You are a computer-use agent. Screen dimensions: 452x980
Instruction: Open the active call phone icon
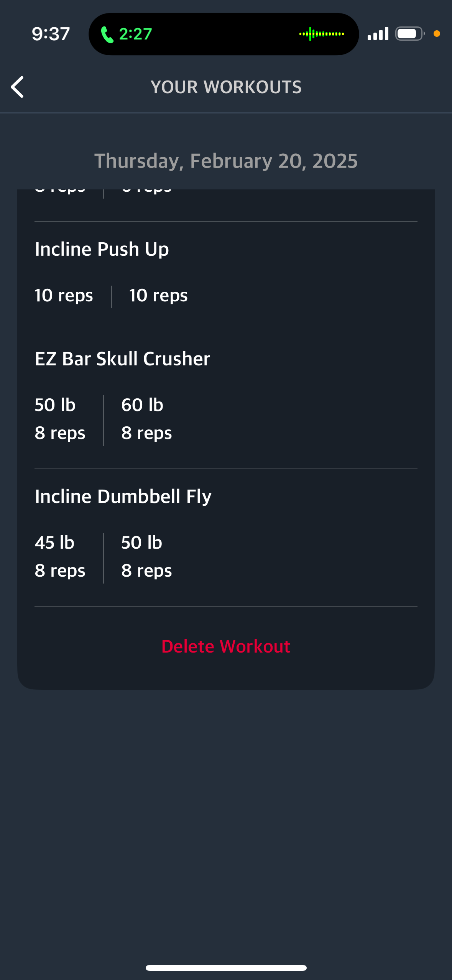(x=107, y=35)
